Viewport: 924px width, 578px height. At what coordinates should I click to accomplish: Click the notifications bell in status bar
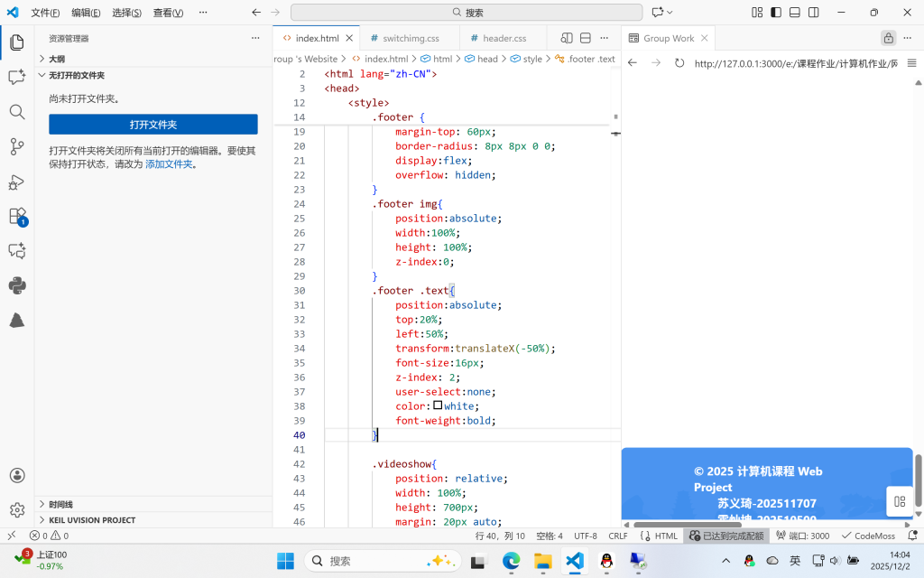coord(910,536)
